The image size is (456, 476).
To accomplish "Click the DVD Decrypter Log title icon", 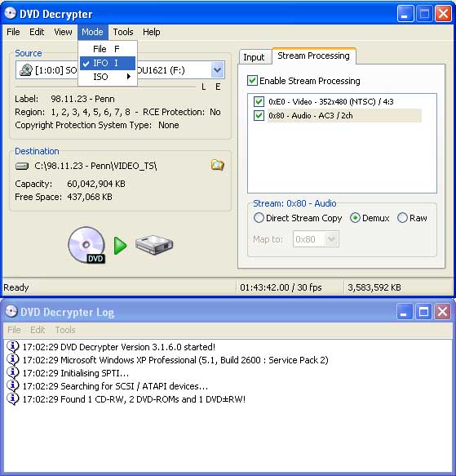I will 11,311.
